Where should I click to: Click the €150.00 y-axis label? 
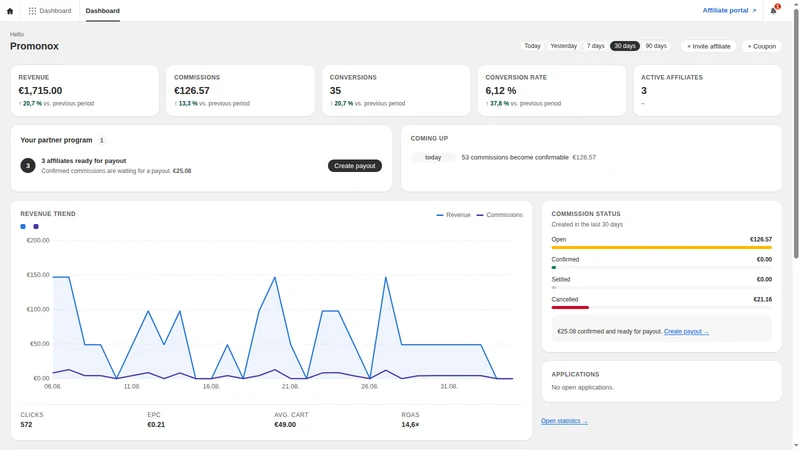point(38,275)
